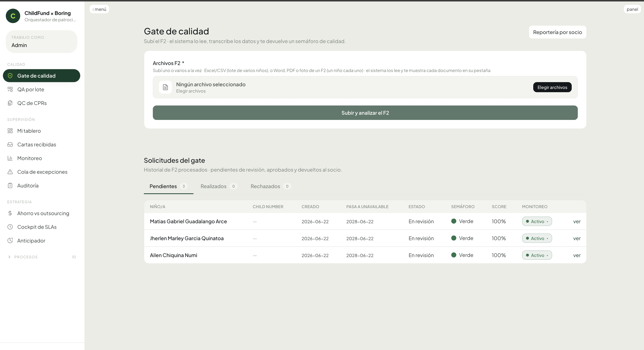Image resolution: width=644 pixels, height=350 pixels.
Task: Select the Cartas recibidas inbox icon
Action: [10, 144]
